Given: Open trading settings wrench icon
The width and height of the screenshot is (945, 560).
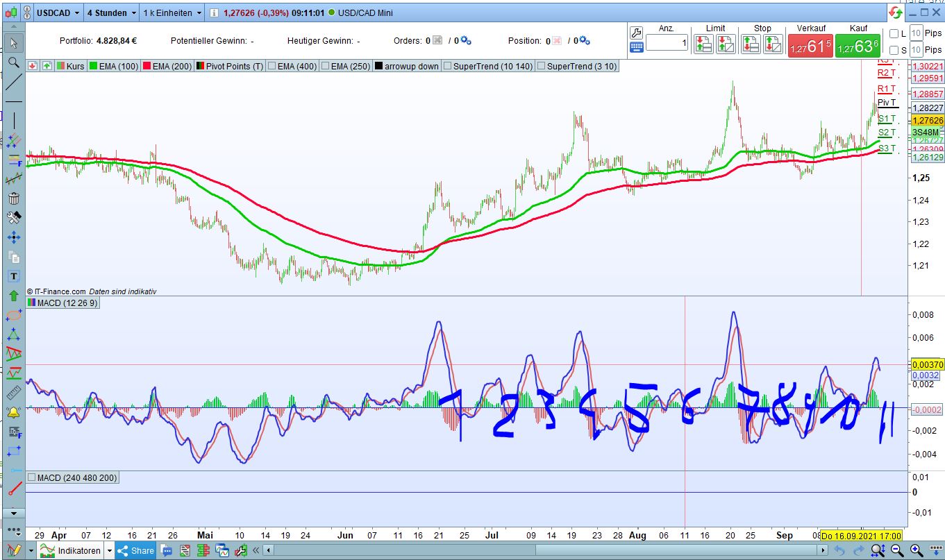Looking at the screenshot, I should (636, 33).
